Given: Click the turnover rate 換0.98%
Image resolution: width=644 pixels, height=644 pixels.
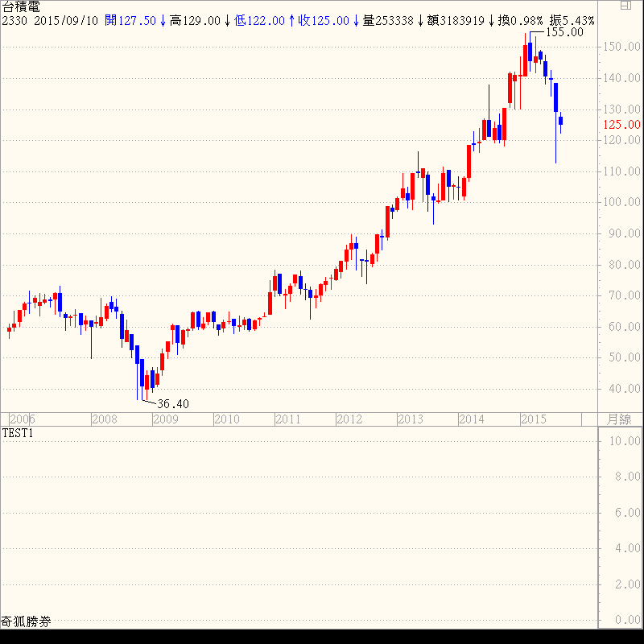Looking at the screenshot, I should [x=520, y=21].
